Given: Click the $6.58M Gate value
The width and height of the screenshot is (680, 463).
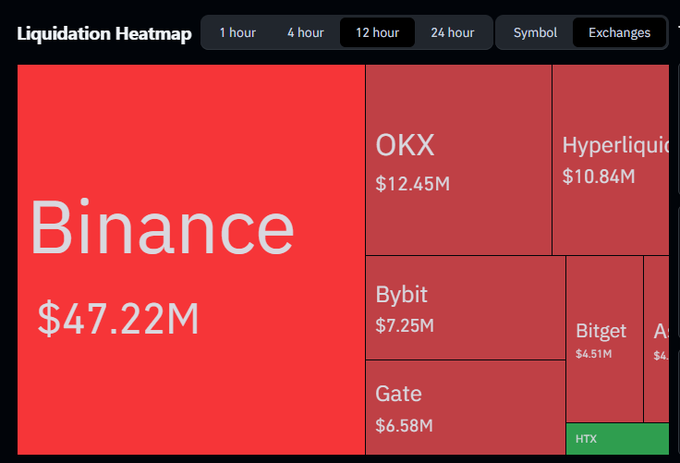Looking at the screenshot, I should tap(404, 426).
